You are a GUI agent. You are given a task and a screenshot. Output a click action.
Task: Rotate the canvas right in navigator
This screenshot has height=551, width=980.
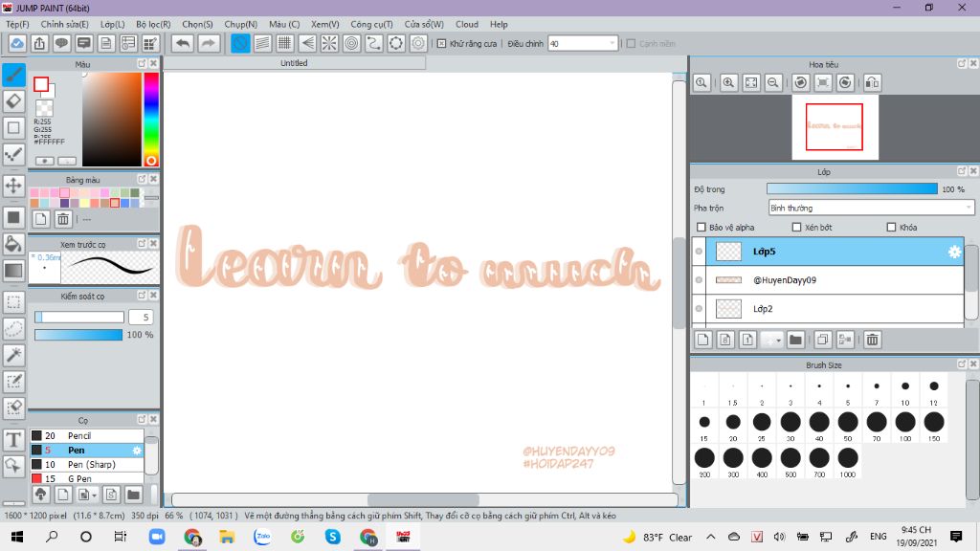click(x=845, y=82)
